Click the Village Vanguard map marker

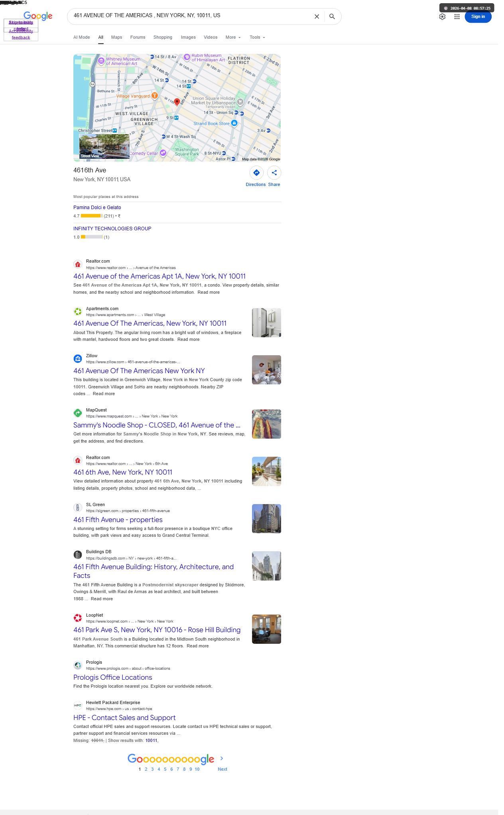pos(155,96)
